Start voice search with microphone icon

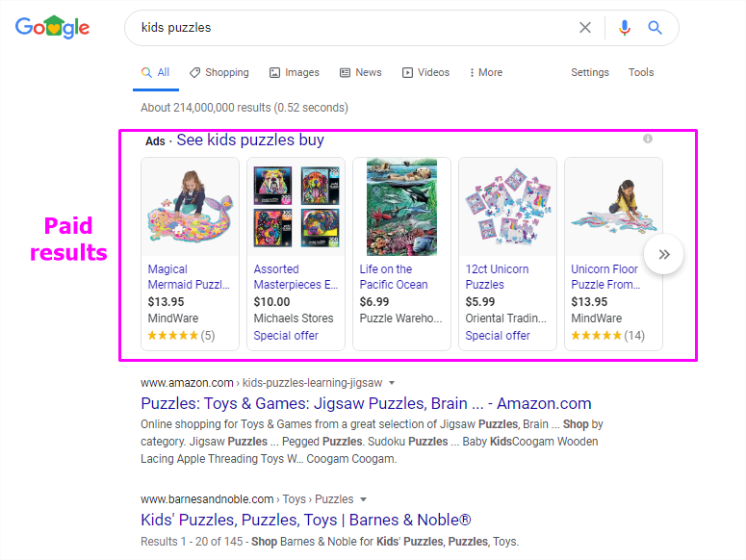click(x=625, y=28)
